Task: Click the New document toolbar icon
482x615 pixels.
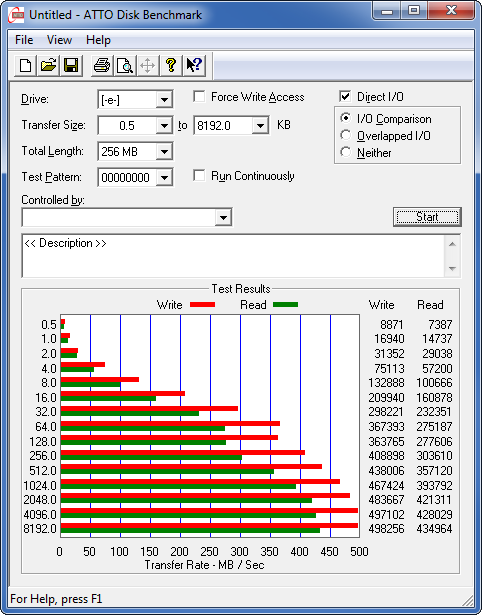Action: 25,66
